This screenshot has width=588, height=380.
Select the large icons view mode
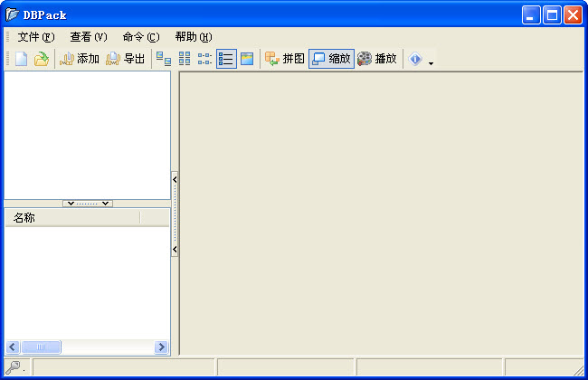pyautogui.click(x=185, y=59)
